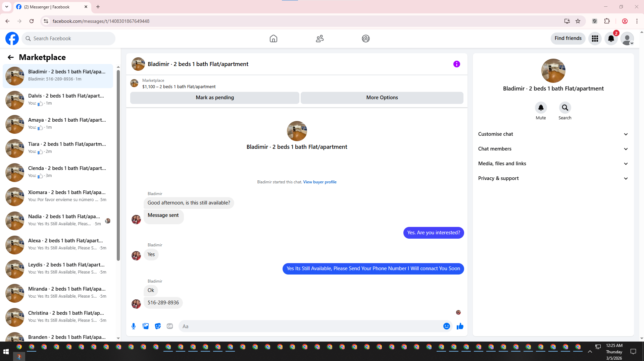This screenshot has width=644, height=361.
Task: Open Tiara conversation in the list
Action: (x=58, y=148)
